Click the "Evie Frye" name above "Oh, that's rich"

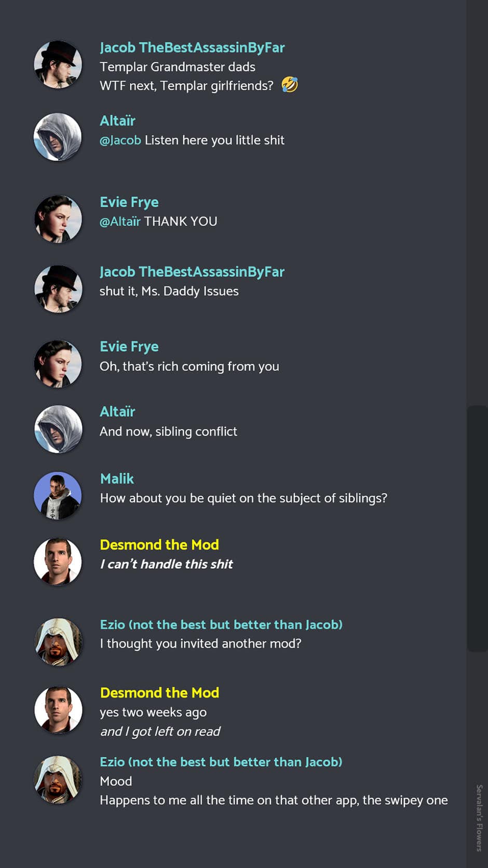coord(129,346)
